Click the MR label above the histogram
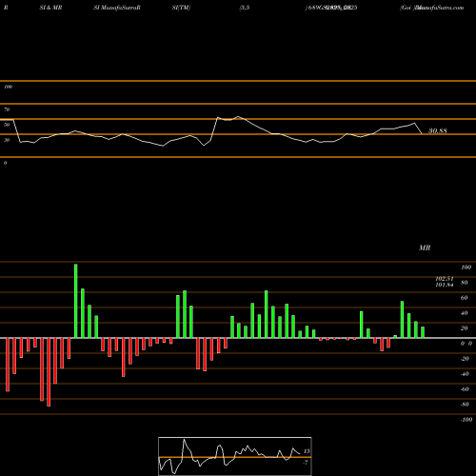 pyautogui.click(x=425, y=248)
